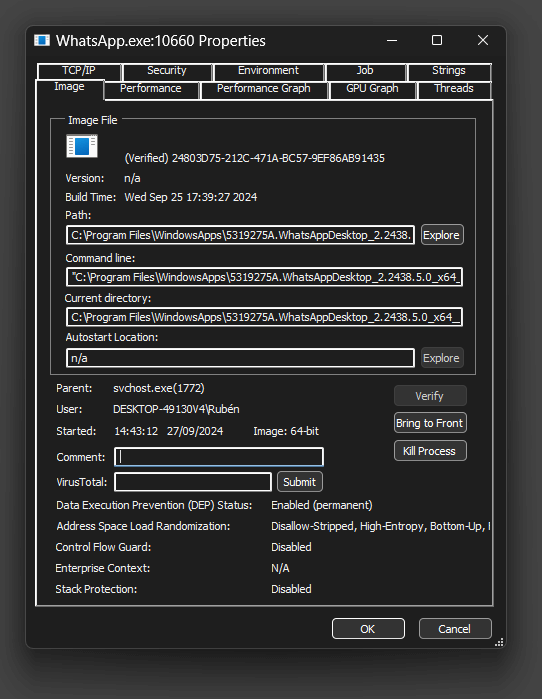Click the OK button

click(x=368, y=629)
